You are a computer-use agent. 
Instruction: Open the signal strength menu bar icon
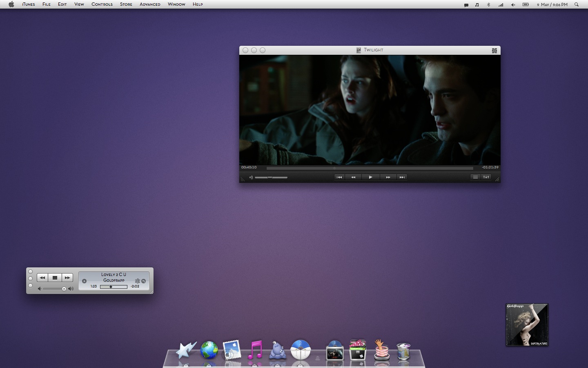[501, 5]
